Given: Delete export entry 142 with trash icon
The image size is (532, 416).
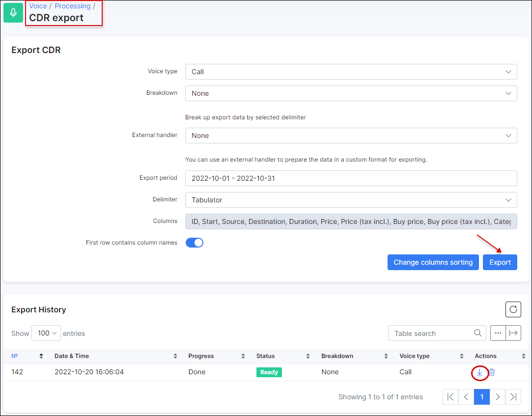Looking at the screenshot, I should point(492,372).
